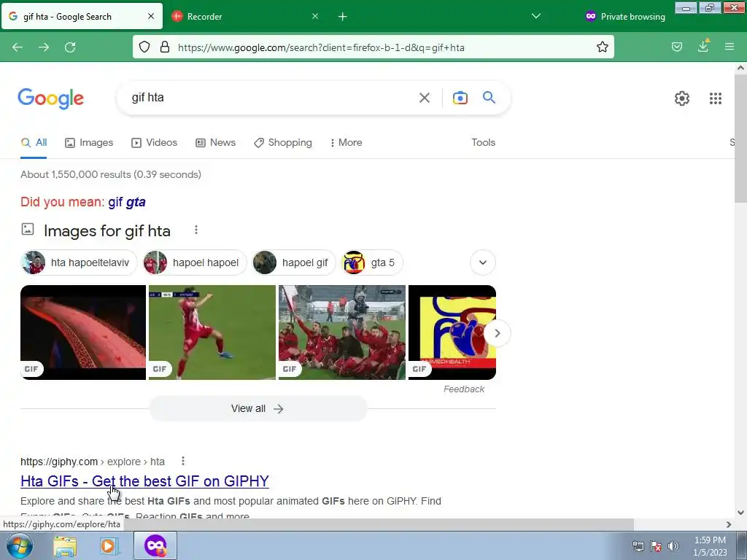Click the image results Feedback link
Image resolution: width=747 pixels, height=560 pixels.
(463, 389)
